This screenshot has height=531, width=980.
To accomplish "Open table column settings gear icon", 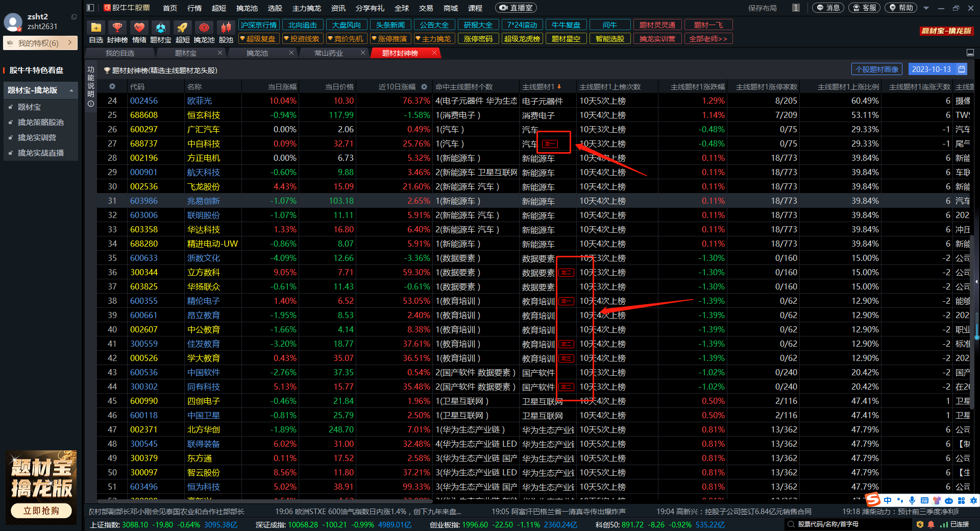I will (112, 87).
